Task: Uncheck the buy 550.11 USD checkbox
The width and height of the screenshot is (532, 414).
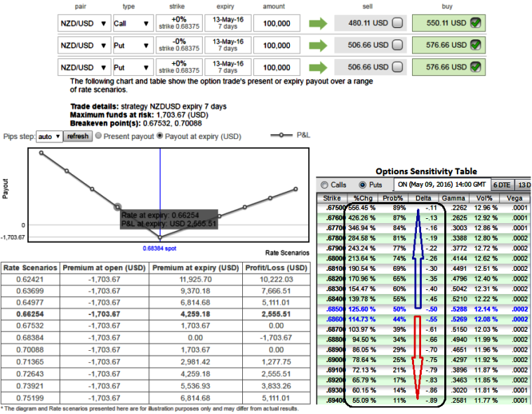Action: (x=476, y=23)
